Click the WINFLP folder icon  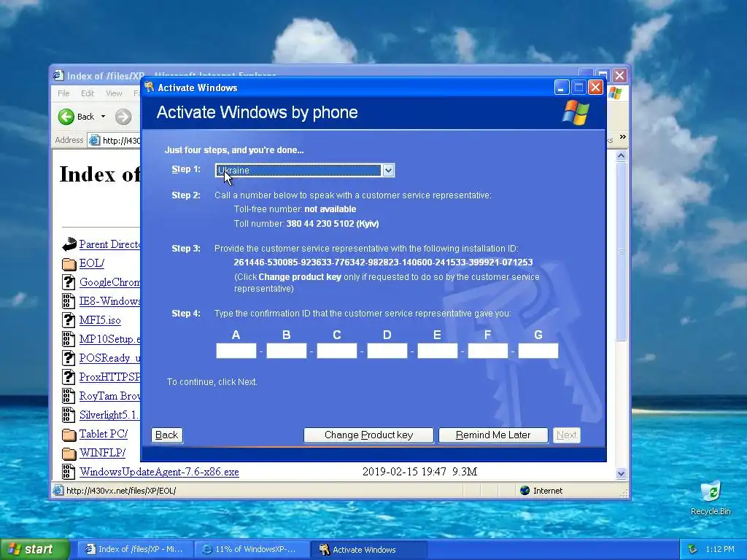click(x=69, y=453)
